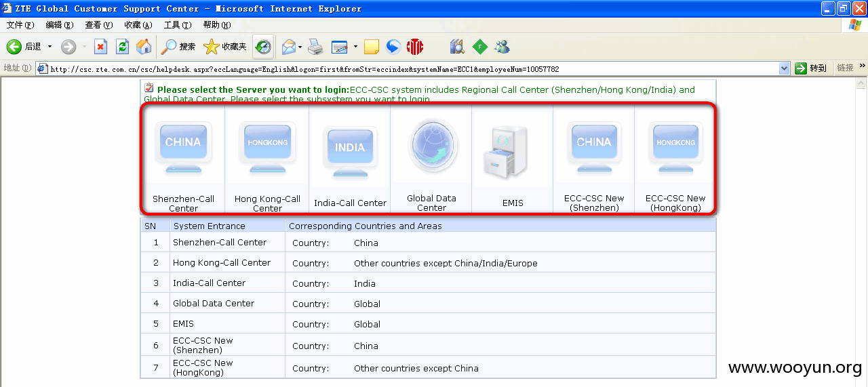Viewport: 868px width, 387px height.
Task: Click the Windows flag logo in menu bar
Action: tap(856, 24)
